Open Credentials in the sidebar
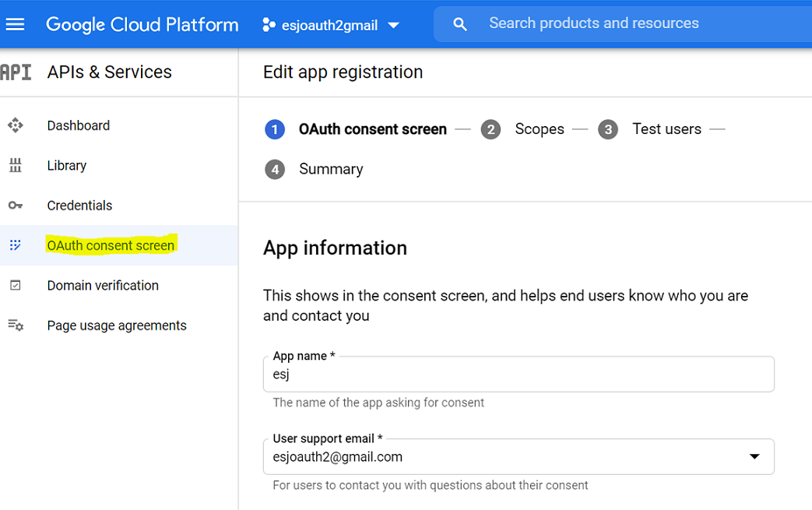Image resolution: width=812 pixels, height=510 pixels. [x=79, y=206]
